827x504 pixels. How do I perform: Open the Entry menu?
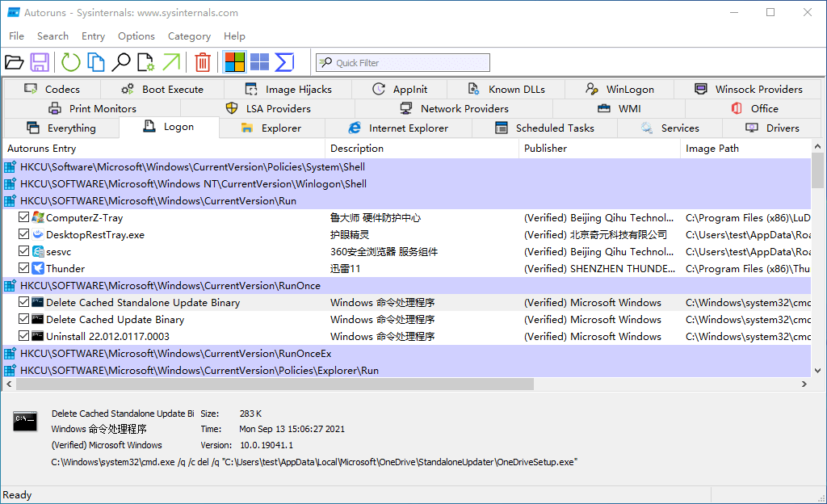pyautogui.click(x=94, y=36)
